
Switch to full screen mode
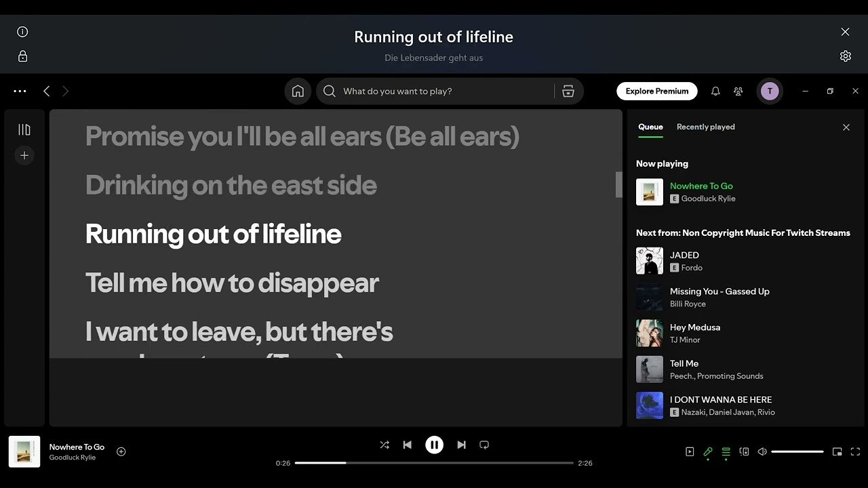coord(855,451)
